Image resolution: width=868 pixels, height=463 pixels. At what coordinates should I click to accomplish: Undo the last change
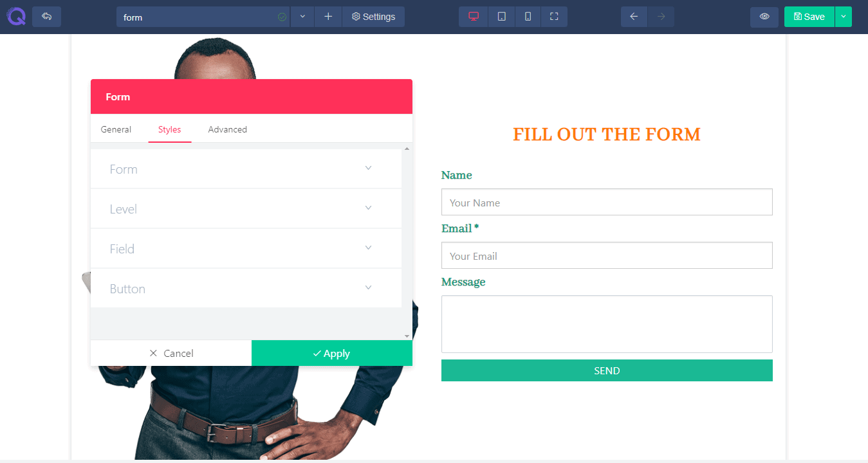coord(634,17)
